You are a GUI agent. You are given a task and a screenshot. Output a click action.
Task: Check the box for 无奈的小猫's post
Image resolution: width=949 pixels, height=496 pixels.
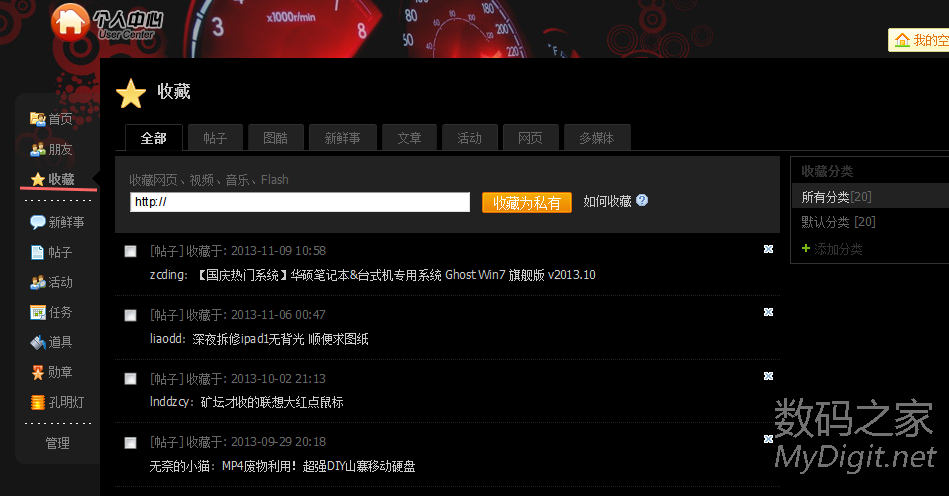[130, 443]
